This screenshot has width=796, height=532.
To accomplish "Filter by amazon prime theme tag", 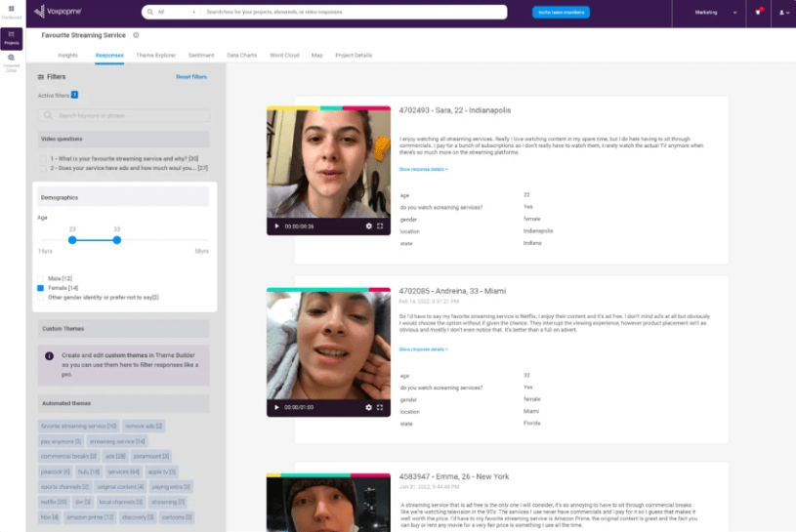I will coord(90,517).
